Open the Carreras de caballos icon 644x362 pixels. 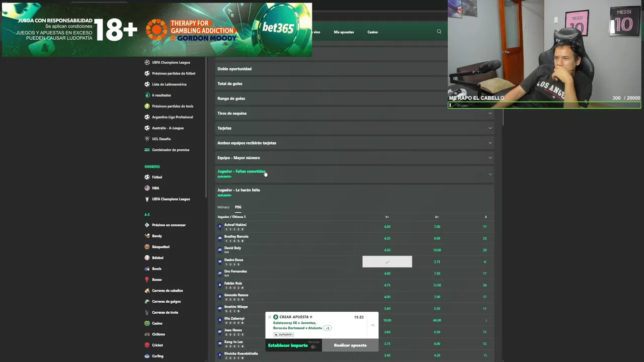click(147, 291)
